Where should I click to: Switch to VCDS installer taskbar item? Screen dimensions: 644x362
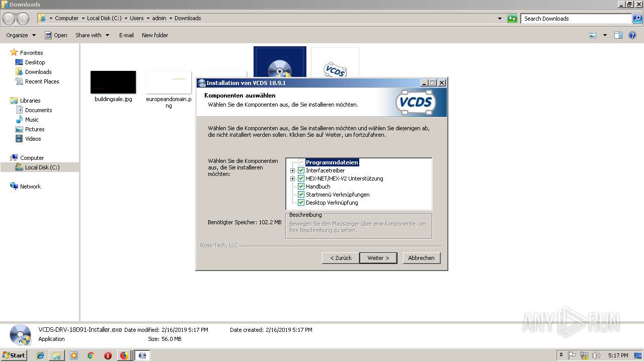(x=142, y=355)
